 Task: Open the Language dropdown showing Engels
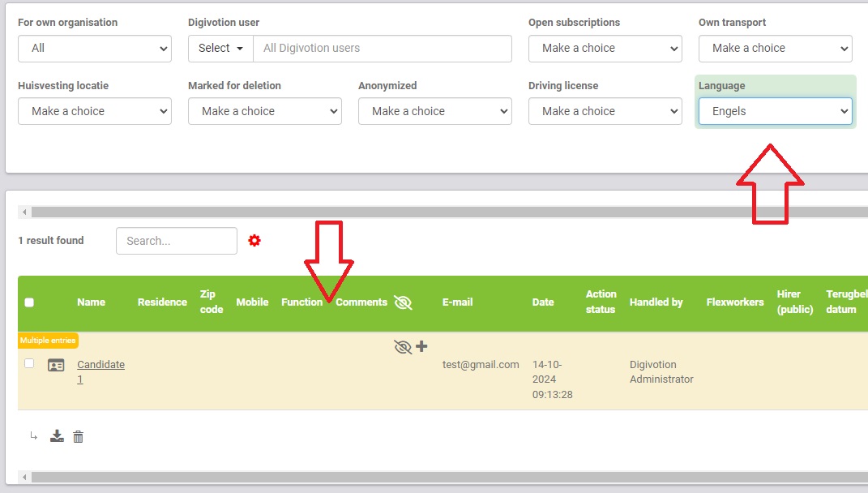point(775,111)
